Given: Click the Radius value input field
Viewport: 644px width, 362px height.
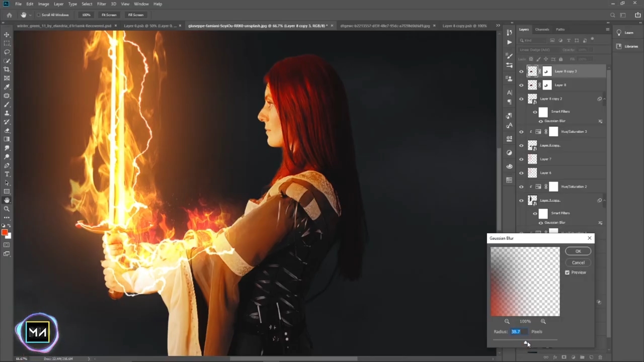Looking at the screenshot, I should [518, 332].
